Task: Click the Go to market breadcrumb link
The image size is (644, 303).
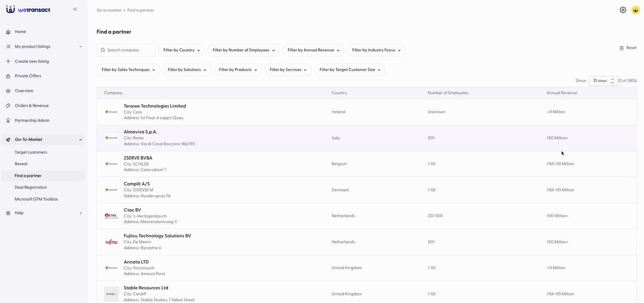Action: click(109, 10)
